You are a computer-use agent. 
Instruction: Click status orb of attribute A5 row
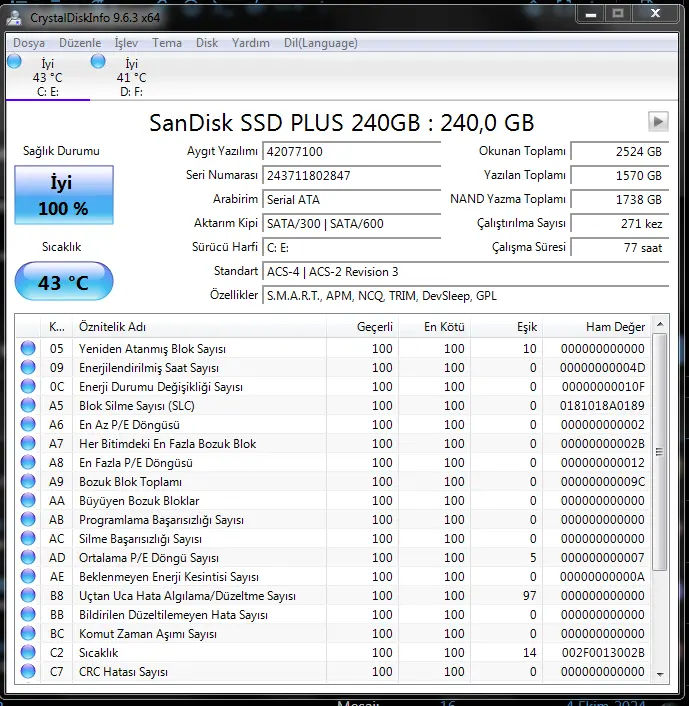pyautogui.click(x=28, y=405)
